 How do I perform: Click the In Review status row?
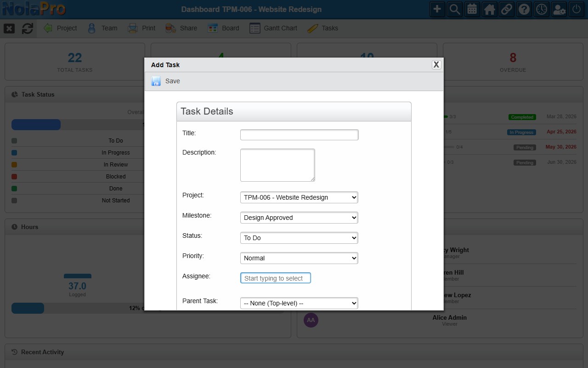click(x=78, y=165)
